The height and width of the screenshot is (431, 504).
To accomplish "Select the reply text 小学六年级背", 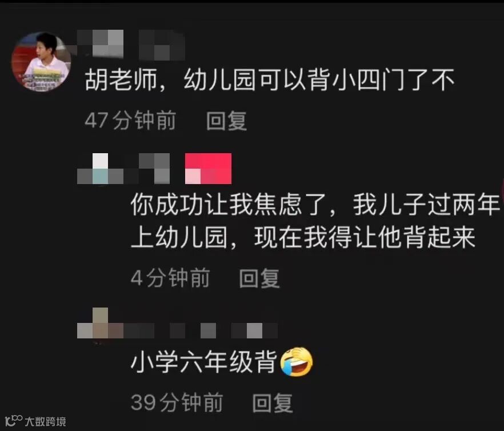I will coord(204,361).
